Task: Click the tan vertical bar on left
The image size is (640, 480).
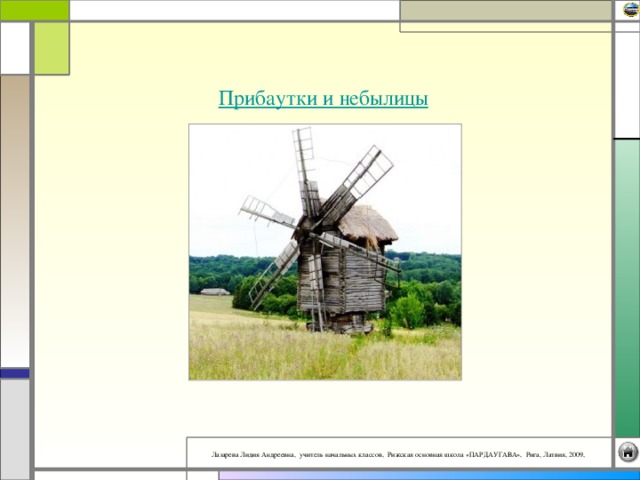Action: point(15,220)
